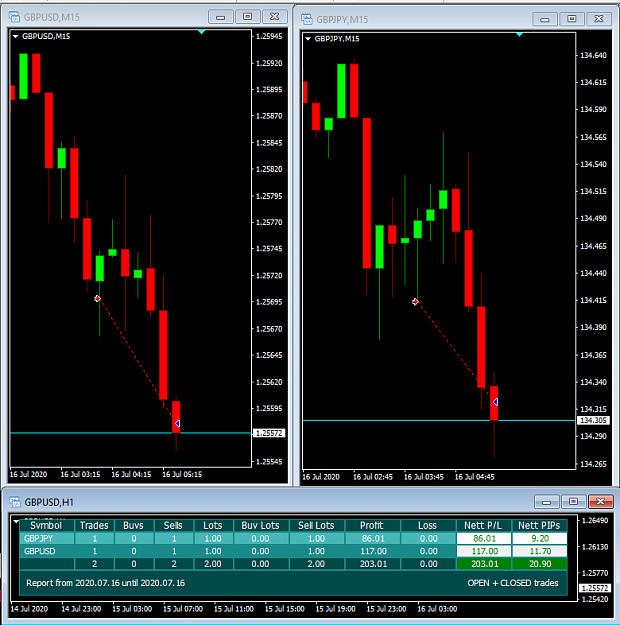Click the Sells column header
This screenshot has width=620, height=625.
(x=173, y=525)
